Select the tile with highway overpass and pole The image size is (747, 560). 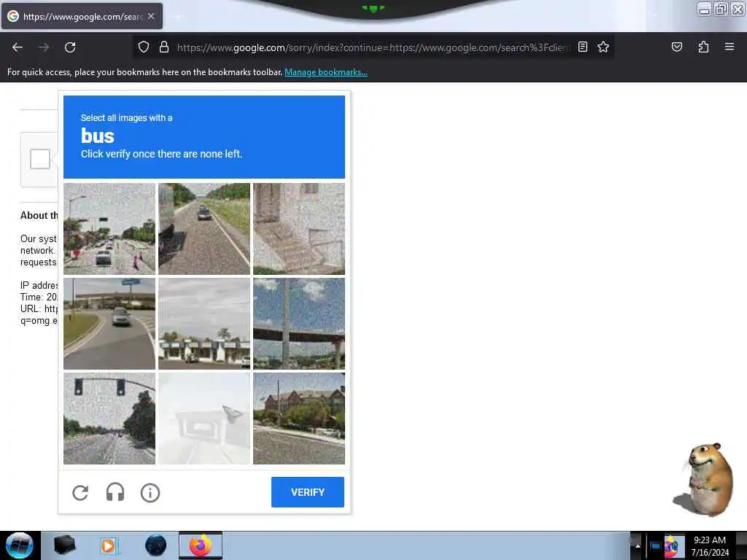[x=298, y=324]
